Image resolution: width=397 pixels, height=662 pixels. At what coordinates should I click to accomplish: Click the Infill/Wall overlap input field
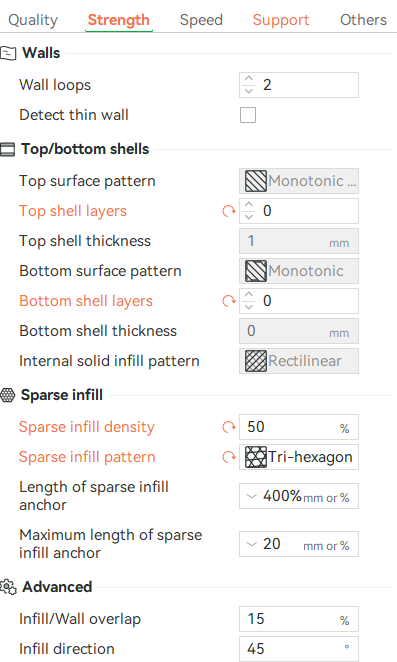299,619
